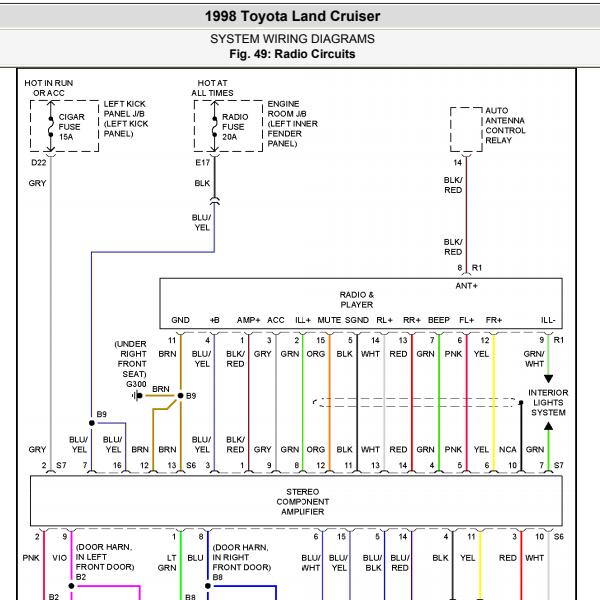Select the Auto Antenna Control Relay box
The width and height of the screenshot is (600, 600).
pyautogui.click(x=467, y=127)
